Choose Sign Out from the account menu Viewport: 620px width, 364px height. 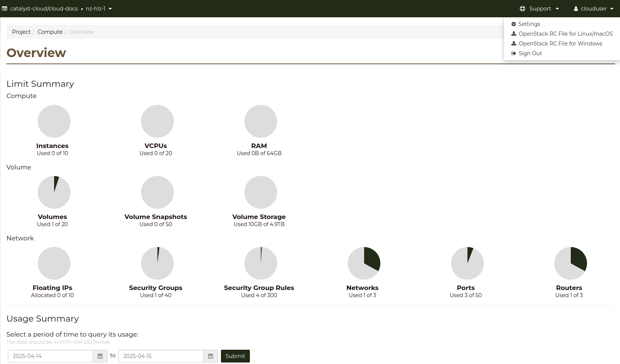point(530,53)
